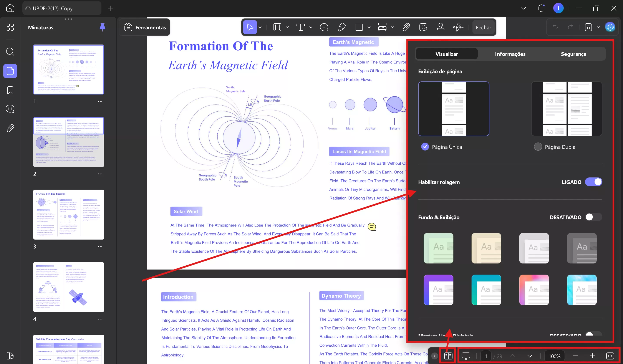Open the Shape tool dropdown
Viewport: 623px width, 364px height.
pyautogui.click(x=369, y=27)
